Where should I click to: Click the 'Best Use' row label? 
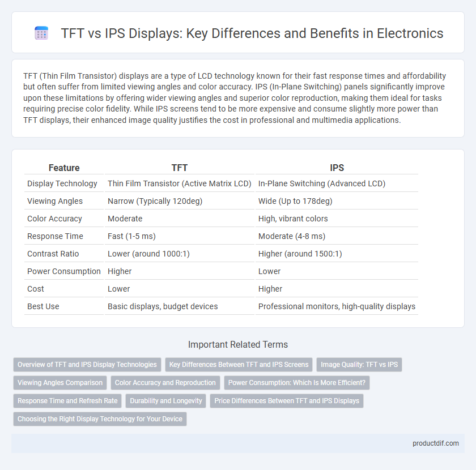(x=43, y=307)
